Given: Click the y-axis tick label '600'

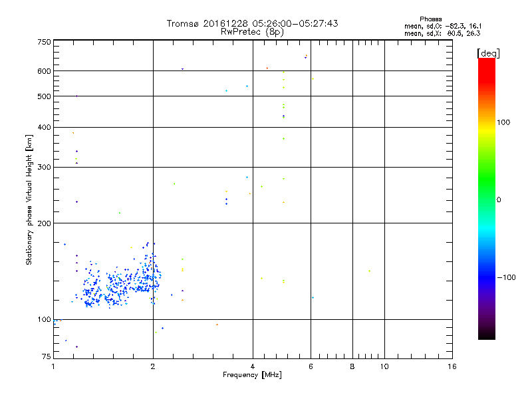Looking at the screenshot, I should pyautogui.click(x=44, y=71).
